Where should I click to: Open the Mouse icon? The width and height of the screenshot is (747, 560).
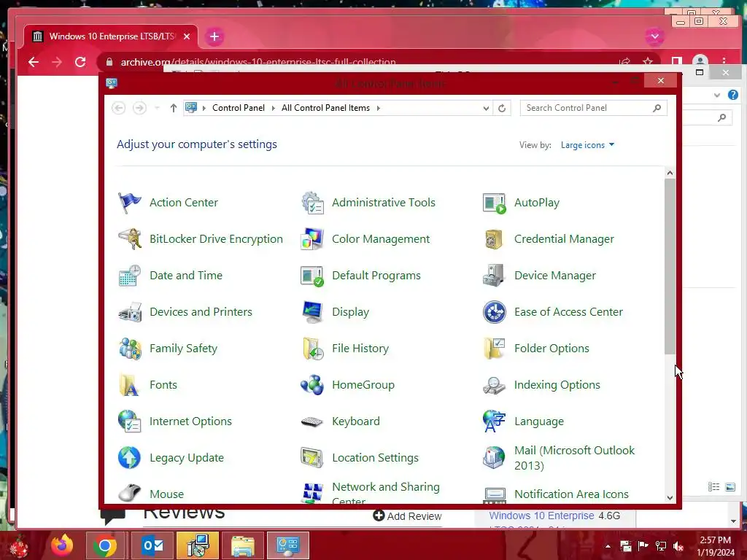pyautogui.click(x=130, y=494)
